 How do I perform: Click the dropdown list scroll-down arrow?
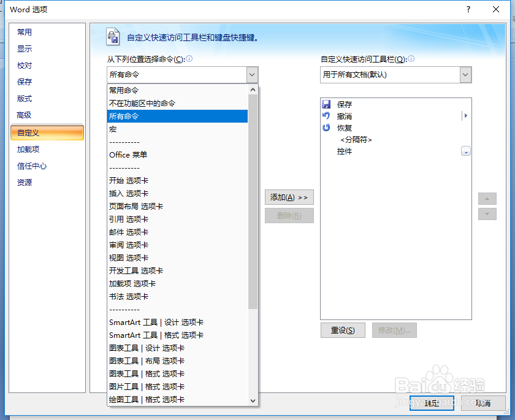[x=253, y=400]
